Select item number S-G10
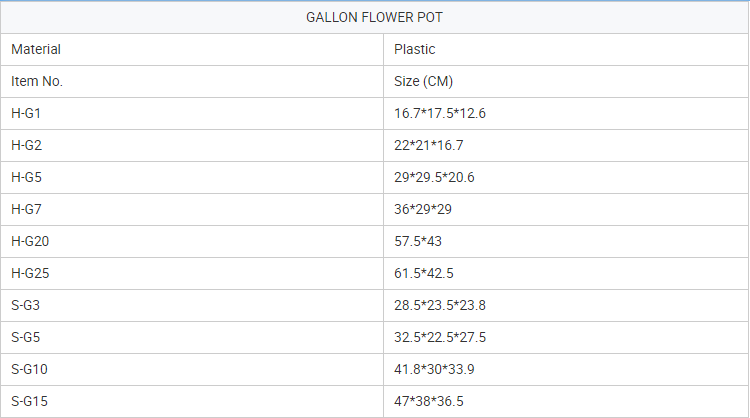 [x=30, y=369]
